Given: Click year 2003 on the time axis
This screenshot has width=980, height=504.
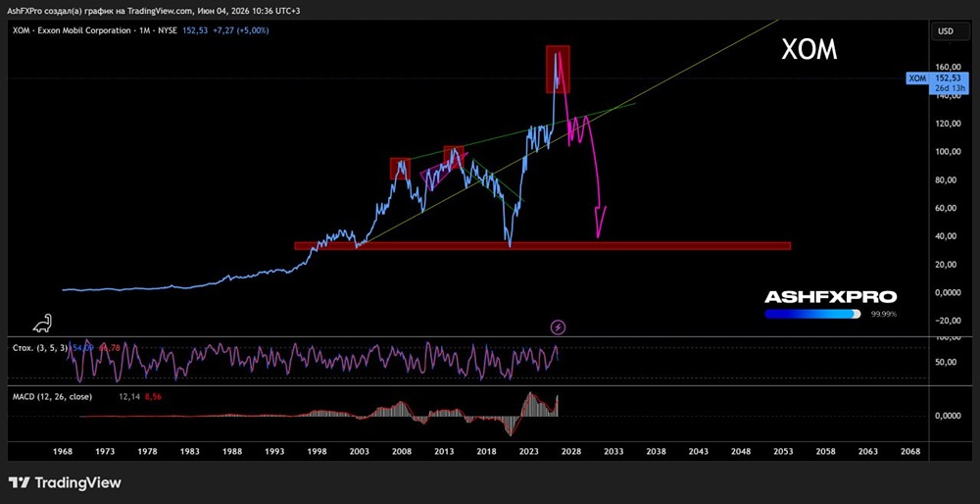Looking at the screenshot, I should click(359, 451).
